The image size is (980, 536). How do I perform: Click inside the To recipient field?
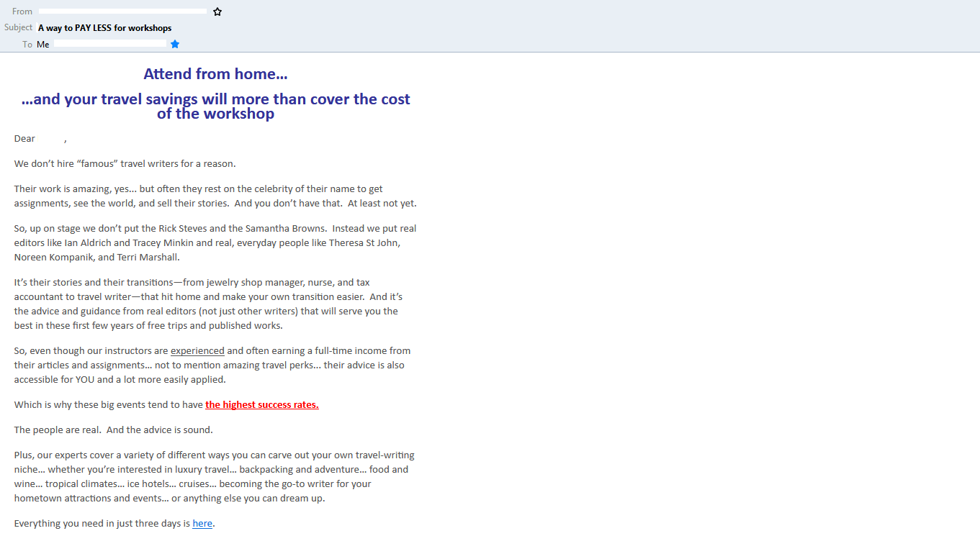point(109,44)
